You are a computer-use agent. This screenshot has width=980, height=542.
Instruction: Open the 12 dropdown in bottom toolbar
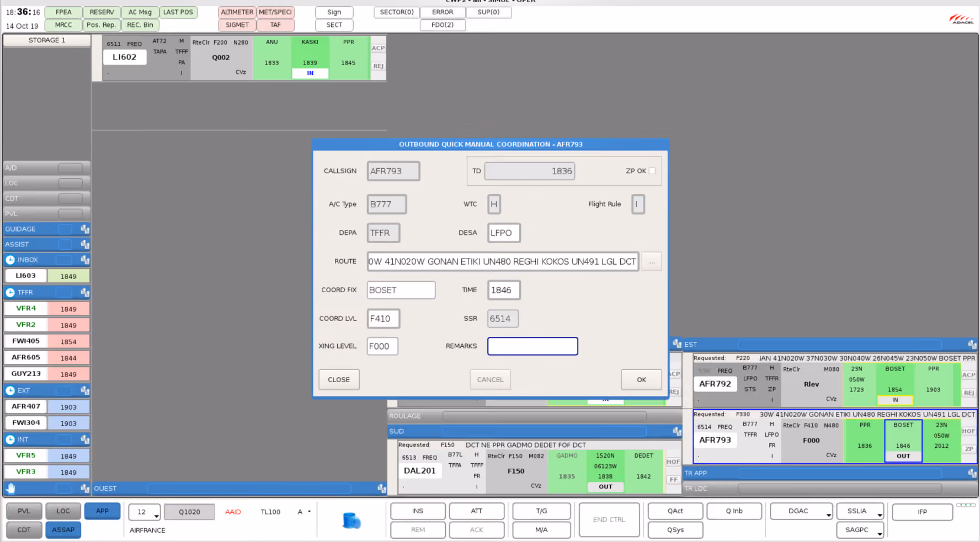(x=145, y=512)
